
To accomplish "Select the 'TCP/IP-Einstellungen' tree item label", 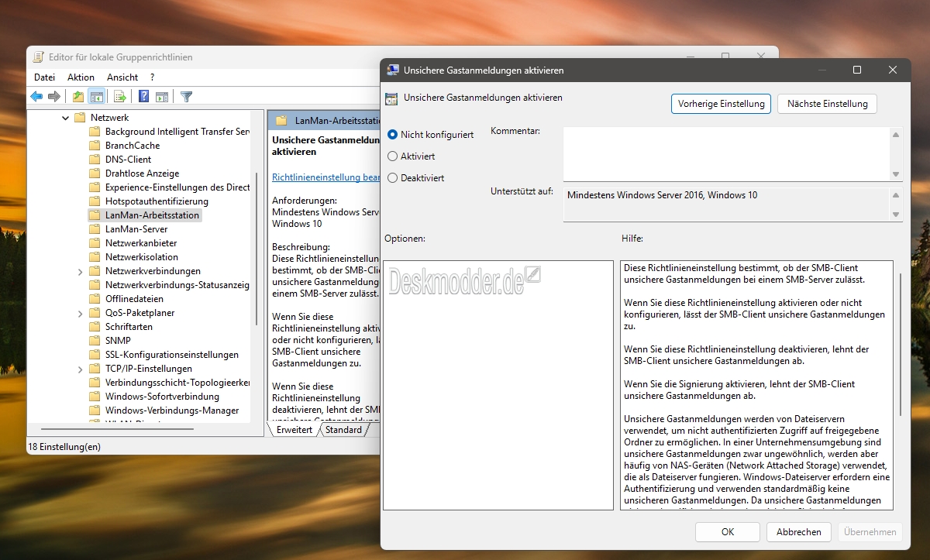I will pos(149,369).
